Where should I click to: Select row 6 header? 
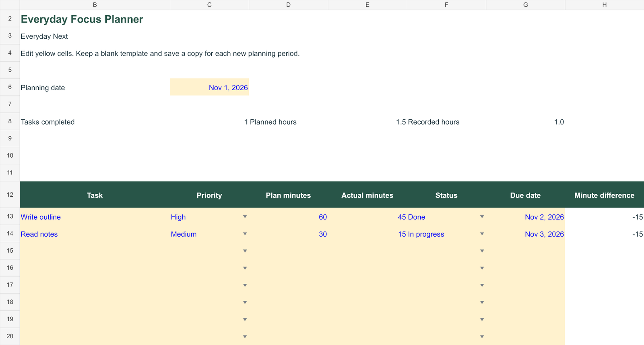coord(10,87)
